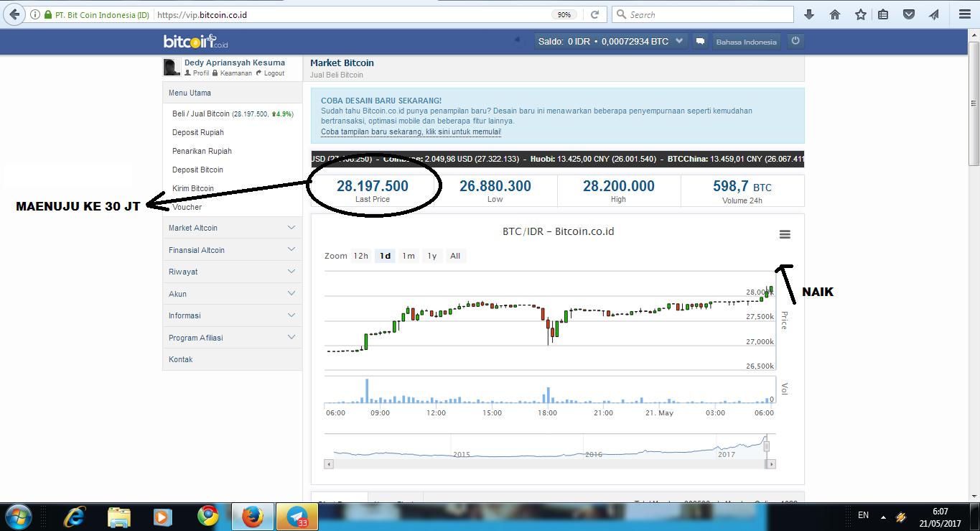Click the Pocket icon in toolbar

(909, 14)
